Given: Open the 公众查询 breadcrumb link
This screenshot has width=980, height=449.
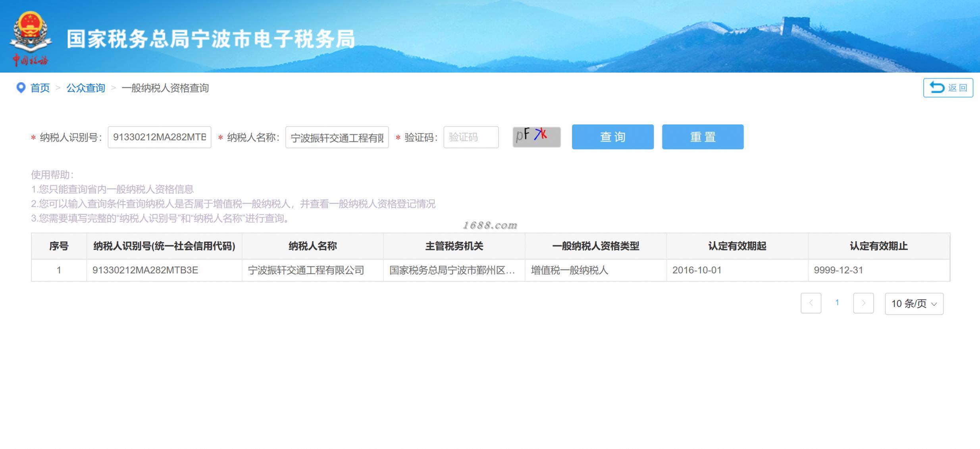Looking at the screenshot, I should pyautogui.click(x=86, y=88).
